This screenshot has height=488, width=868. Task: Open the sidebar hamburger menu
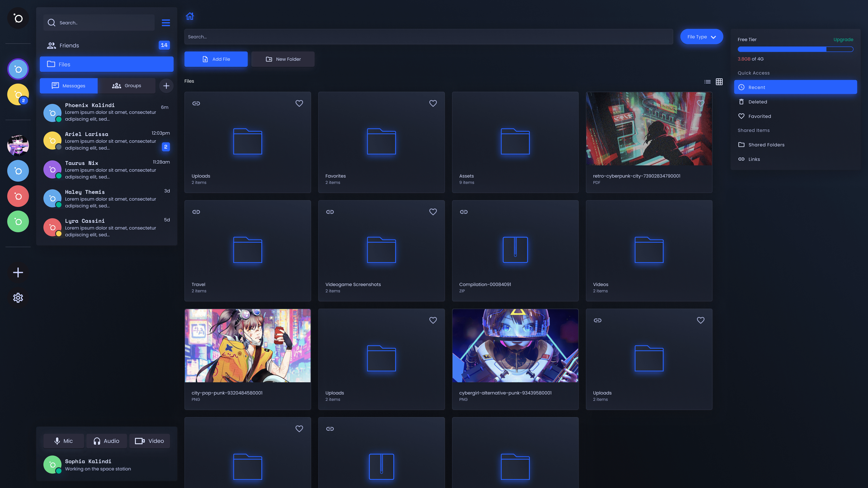tap(166, 23)
